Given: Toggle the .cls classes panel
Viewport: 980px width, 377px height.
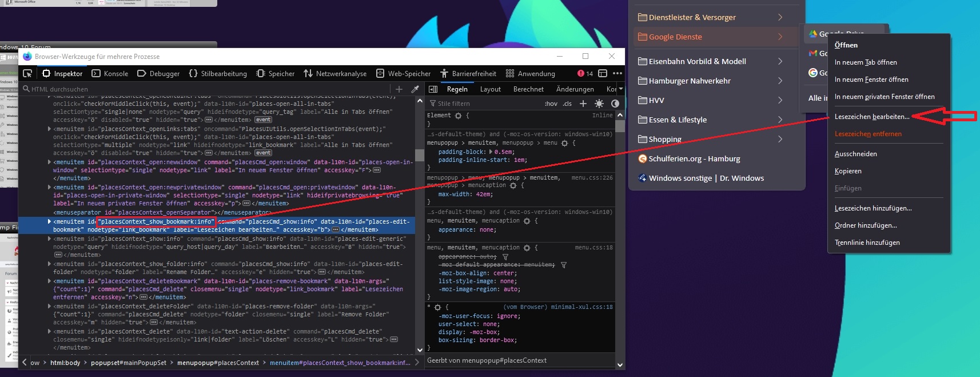Looking at the screenshot, I should click(x=567, y=104).
